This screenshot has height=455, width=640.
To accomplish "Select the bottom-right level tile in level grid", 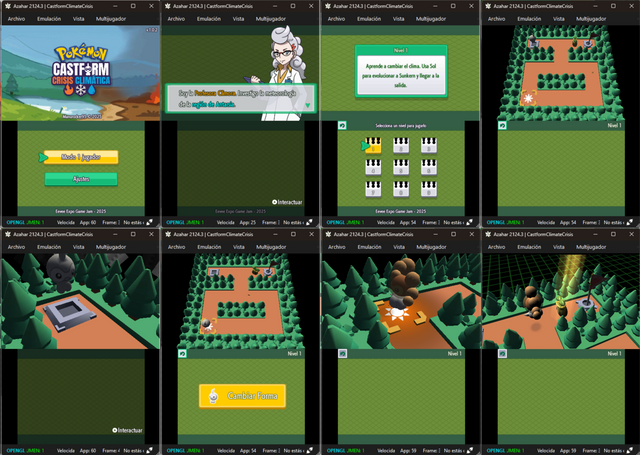I will pyautogui.click(x=429, y=189).
